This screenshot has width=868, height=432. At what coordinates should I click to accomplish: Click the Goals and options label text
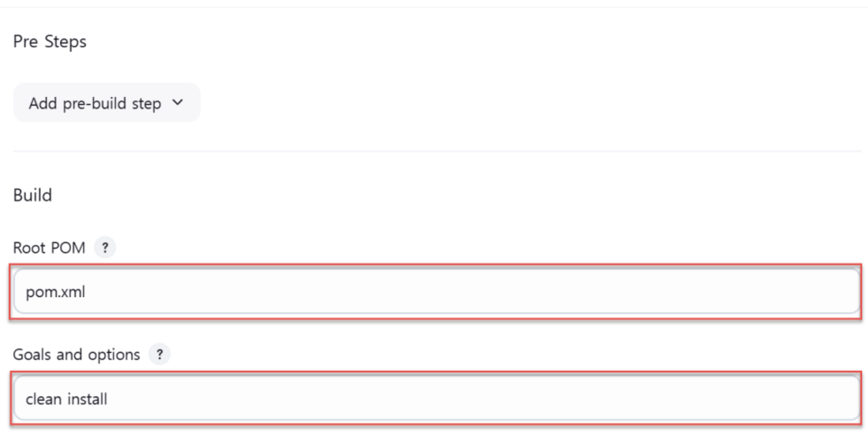pos(76,355)
